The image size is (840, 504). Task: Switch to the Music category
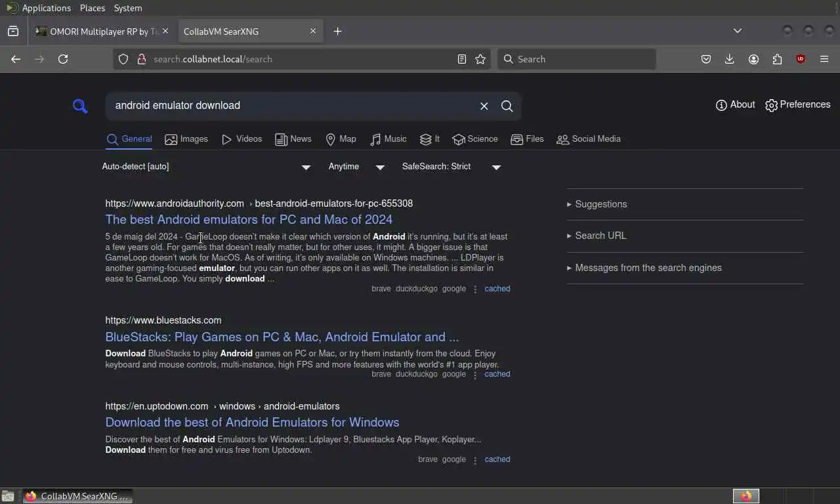pyautogui.click(x=388, y=139)
